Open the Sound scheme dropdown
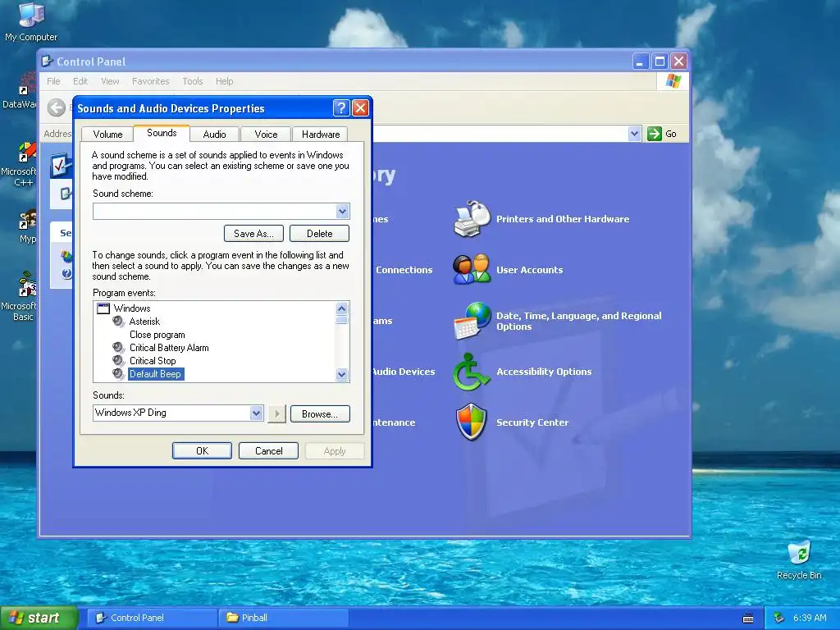 point(342,211)
